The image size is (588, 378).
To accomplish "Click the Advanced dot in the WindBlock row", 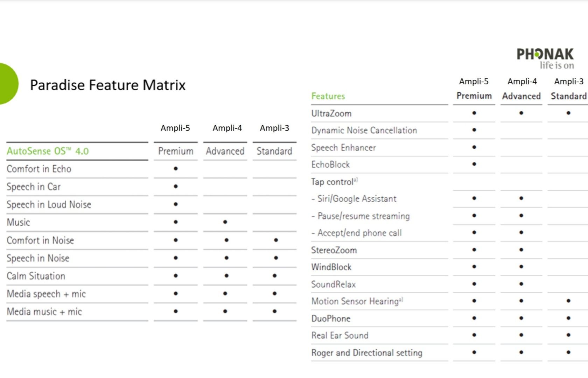I will point(521,267).
